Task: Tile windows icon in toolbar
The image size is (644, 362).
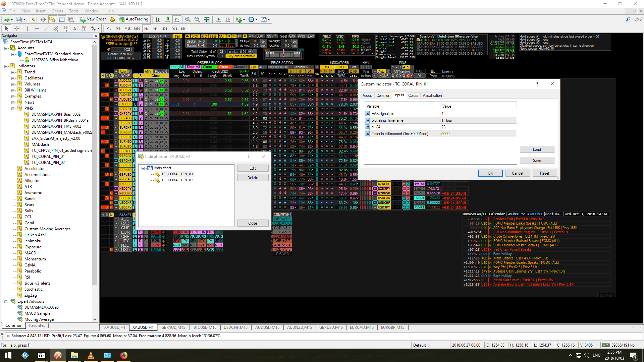Action: pyautogui.click(x=207, y=19)
